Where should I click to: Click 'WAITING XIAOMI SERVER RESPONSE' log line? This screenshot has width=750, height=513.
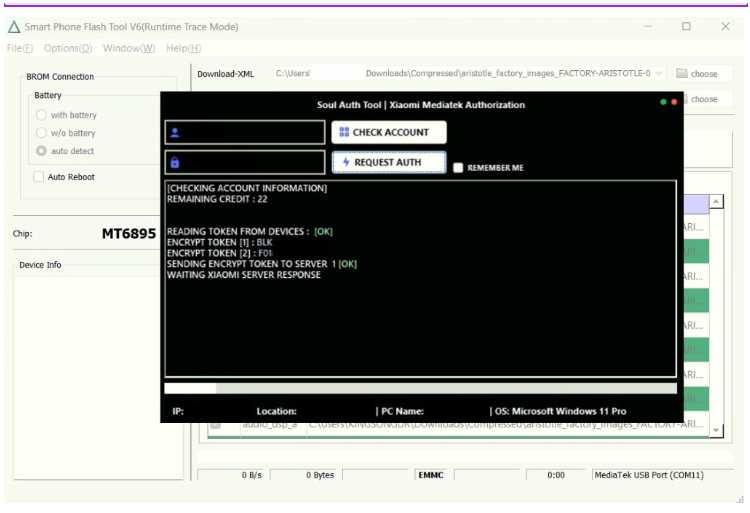click(x=244, y=275)
